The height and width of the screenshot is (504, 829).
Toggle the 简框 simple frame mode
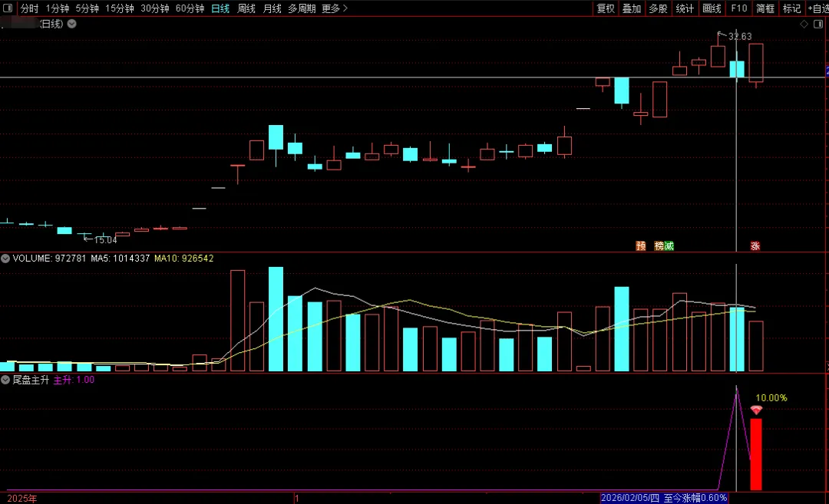pos(765,8)
